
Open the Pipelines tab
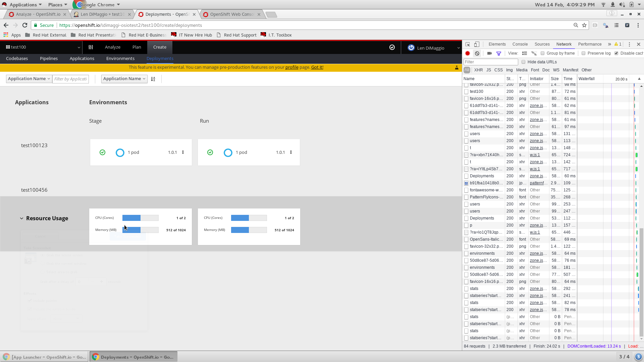point(49,58)
